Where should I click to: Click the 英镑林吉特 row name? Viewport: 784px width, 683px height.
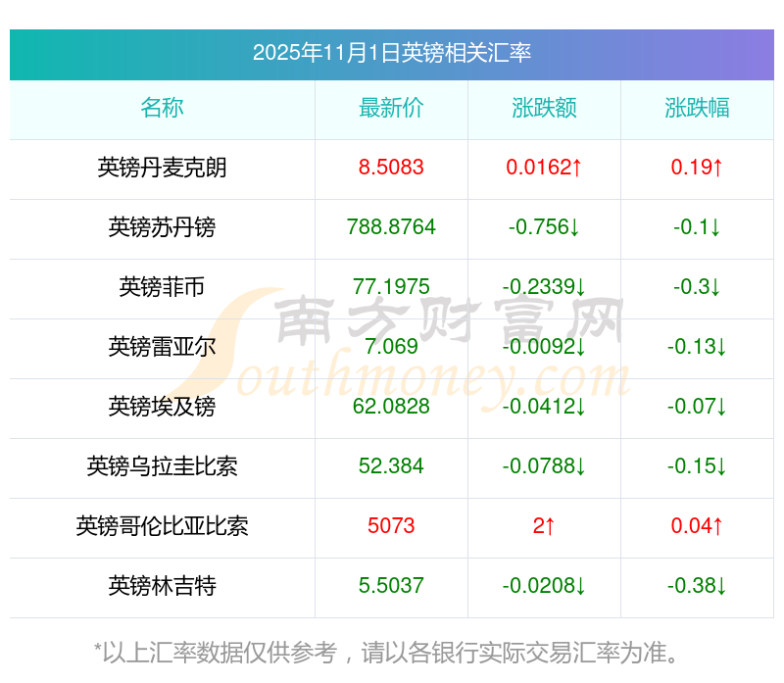[x=162, y=586]
